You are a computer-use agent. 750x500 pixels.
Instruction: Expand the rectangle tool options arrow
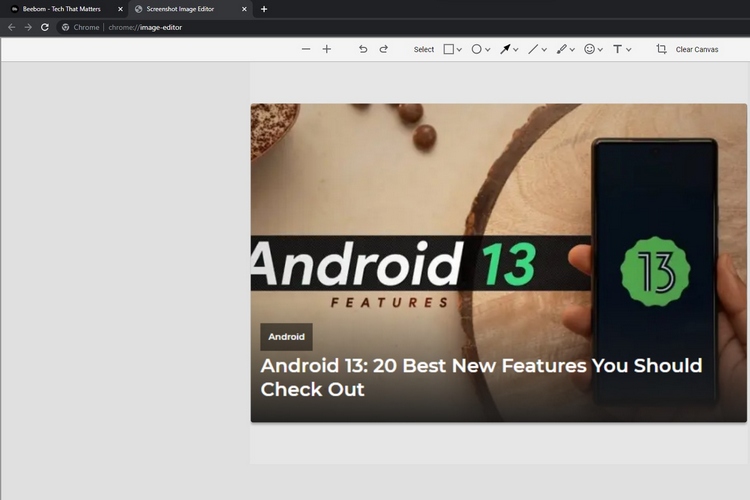tap(459, 49)
